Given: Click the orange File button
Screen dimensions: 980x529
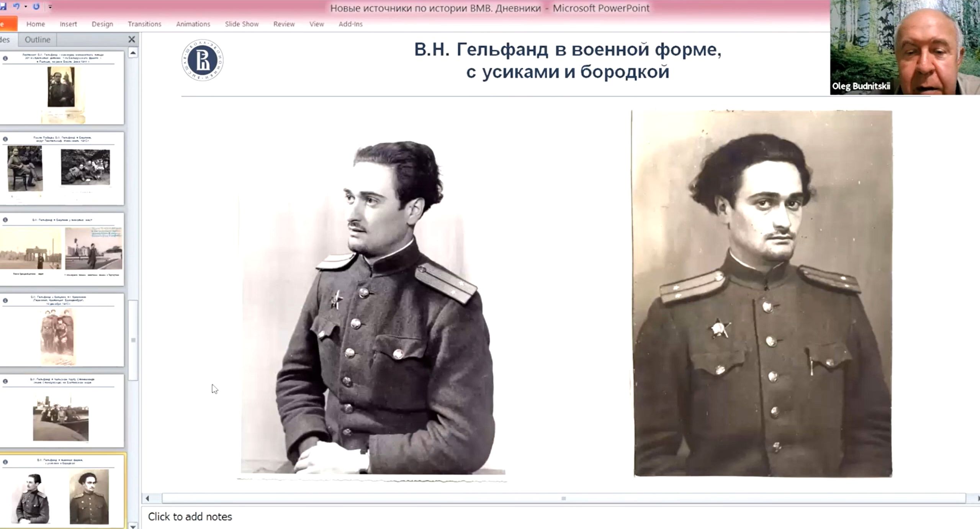Looking at the screenshot, I should [x=8, y=24].
